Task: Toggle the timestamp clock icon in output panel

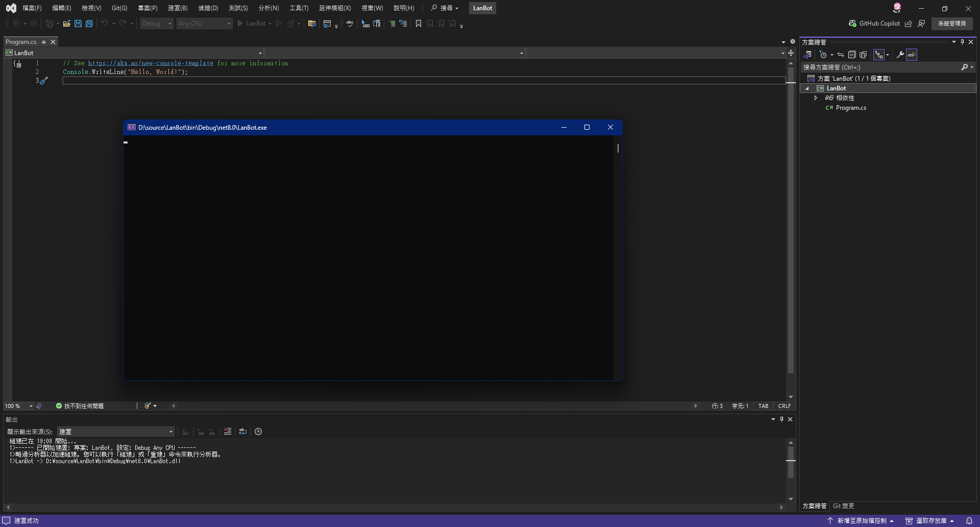Action: tap(258, 432)
